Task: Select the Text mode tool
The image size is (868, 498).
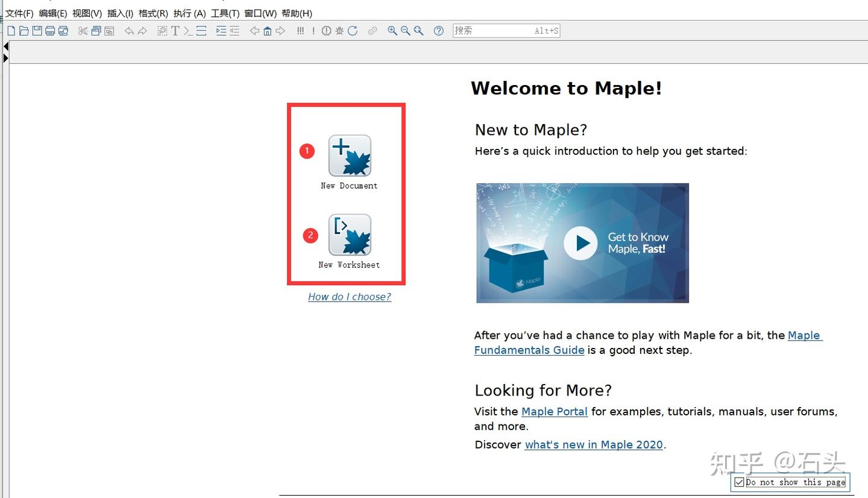Action: coord(175,31)
